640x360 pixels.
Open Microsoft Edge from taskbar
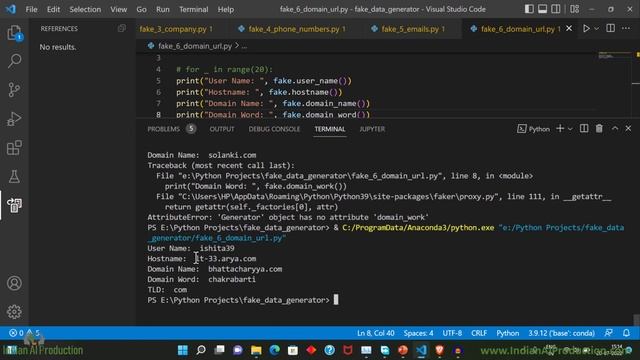point(274,350)
